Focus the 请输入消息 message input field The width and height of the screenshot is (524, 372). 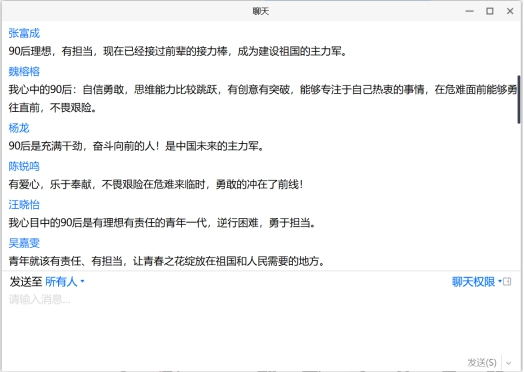tap(262, 323)
